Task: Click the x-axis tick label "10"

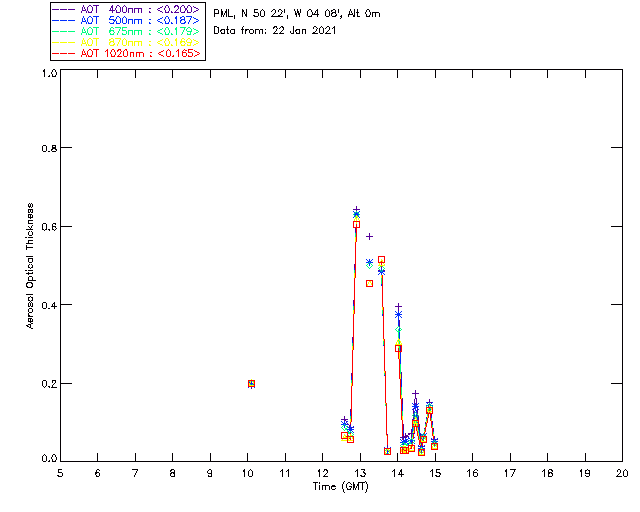Action: (x=248, y=473)
